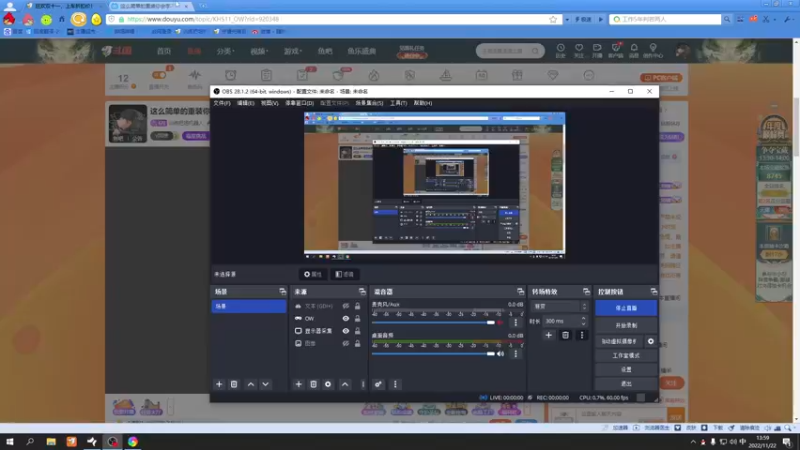800x450 pixels.
Task: Adjust the 麦克风/Aux volume slider
Action: (433, 322)
